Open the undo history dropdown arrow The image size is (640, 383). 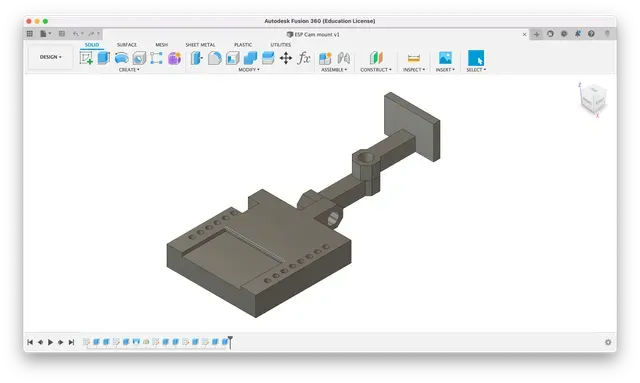click(82, 34)
